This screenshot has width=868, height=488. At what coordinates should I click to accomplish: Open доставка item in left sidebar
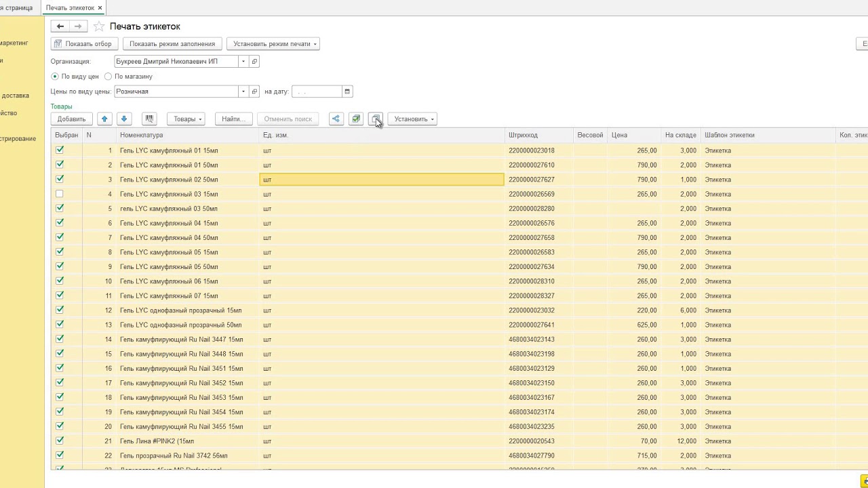[x=15, y=96]
